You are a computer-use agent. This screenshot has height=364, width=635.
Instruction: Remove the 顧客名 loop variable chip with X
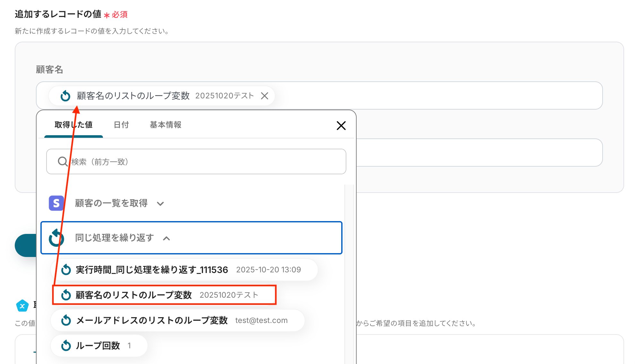point(264,96)
